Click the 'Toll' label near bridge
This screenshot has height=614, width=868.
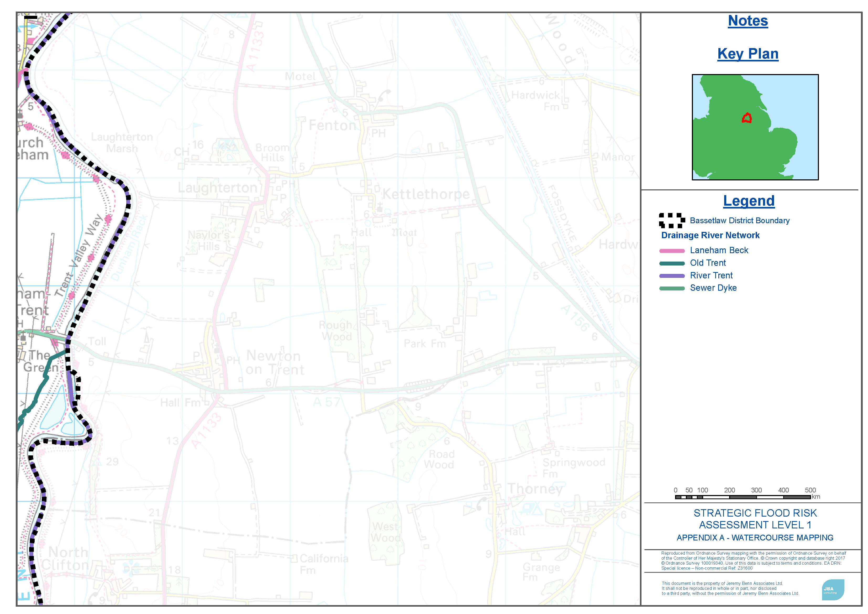(x=97, y=342)
